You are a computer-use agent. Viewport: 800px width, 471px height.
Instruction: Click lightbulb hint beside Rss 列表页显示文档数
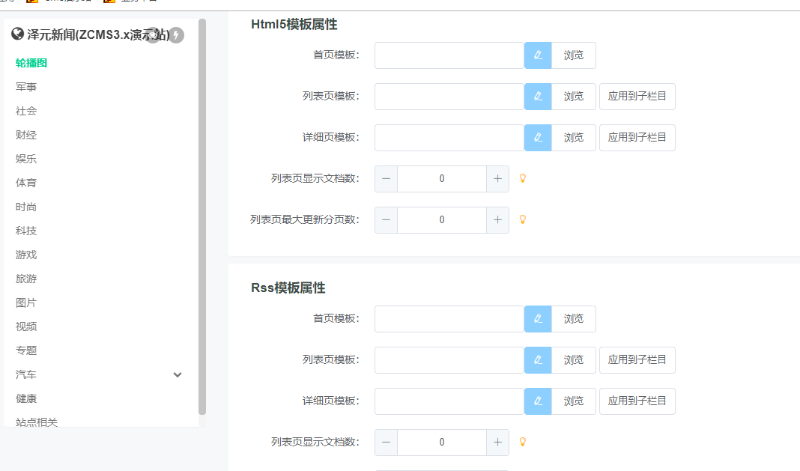(522, 442)
